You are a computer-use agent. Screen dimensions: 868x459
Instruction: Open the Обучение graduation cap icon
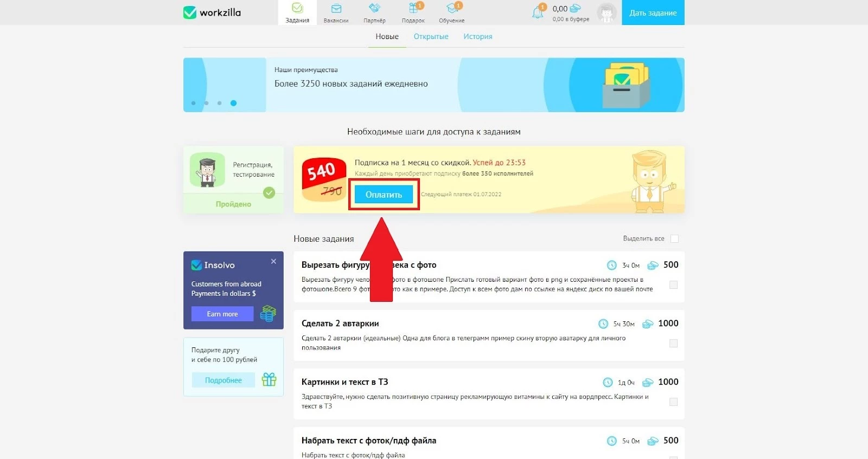tap(452, 8)
